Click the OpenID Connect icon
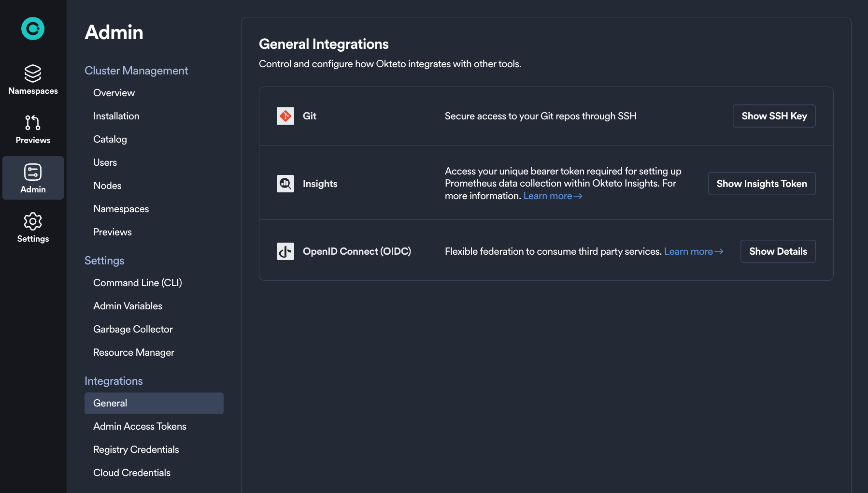868x493 pixels. click(x=285, y=251)
